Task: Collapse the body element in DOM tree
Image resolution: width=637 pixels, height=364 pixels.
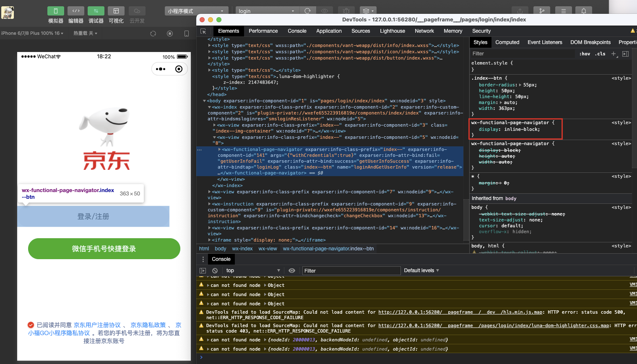Action: [x=204, y=101]
